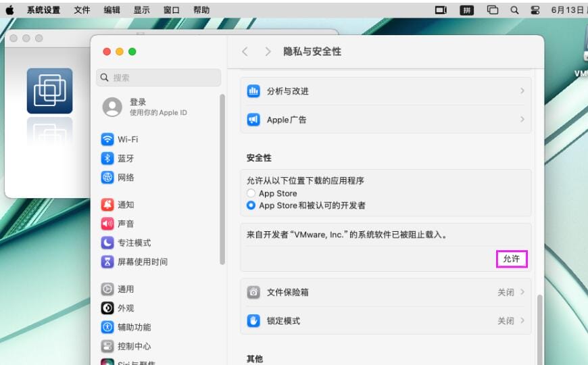Open the 窗口 (Window) menu

[x=172, y=10]
